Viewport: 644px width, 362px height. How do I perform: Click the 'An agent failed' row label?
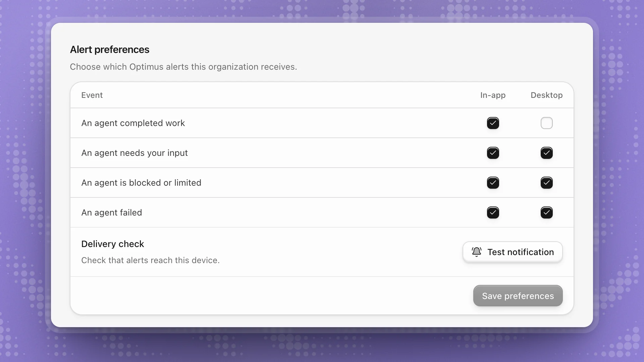tap(112, 213)
